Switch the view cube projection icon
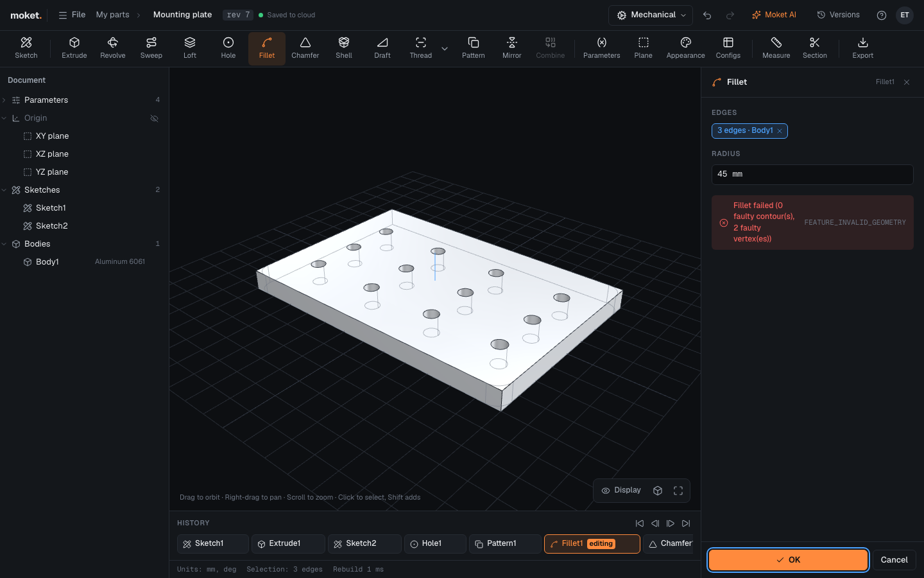The height and width of the screenshot is (578, 924). (658, 491)
